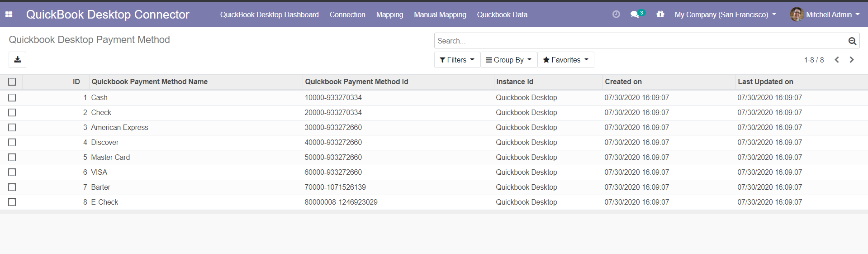Open the My Company (San Francisco) switcher
The image size is (868, 254).
tap(725, 14)
